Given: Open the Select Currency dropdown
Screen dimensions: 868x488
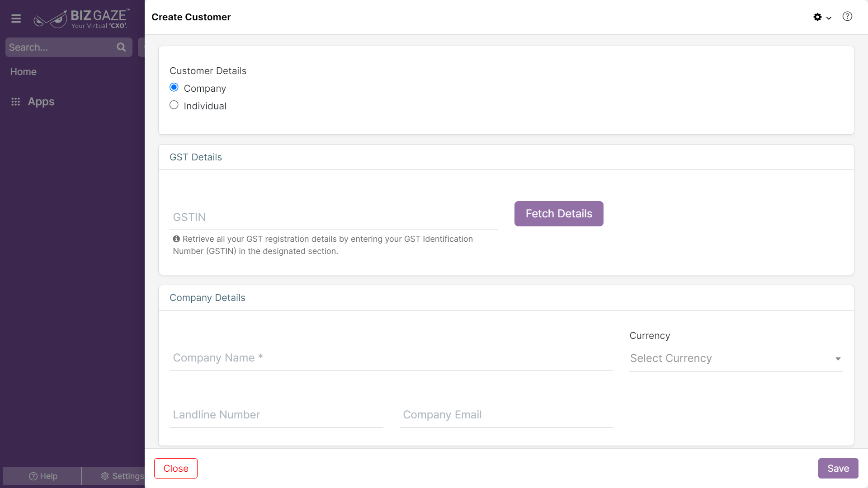Looking at the screenshot, I should pos(736,358).
